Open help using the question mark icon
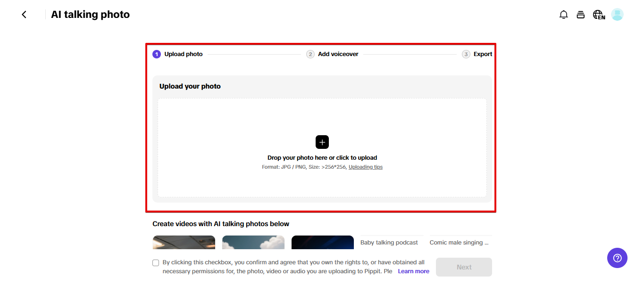Screen dimensions: 644x285 pos(617,258)
